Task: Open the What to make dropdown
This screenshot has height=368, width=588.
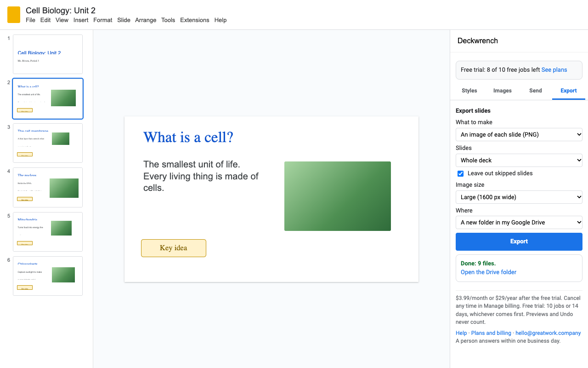Action: point(519,134)
